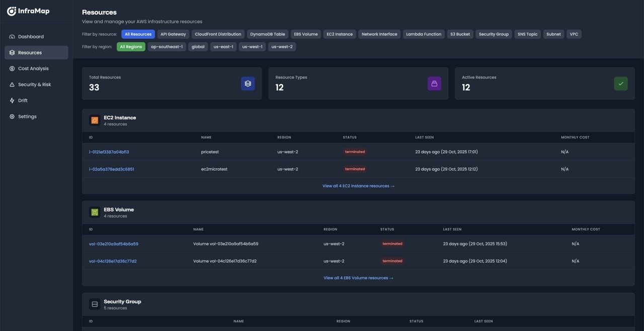The image size is (644, 331).
Task: Click the blue Total Resources stack icon
Action: (248, 84)
